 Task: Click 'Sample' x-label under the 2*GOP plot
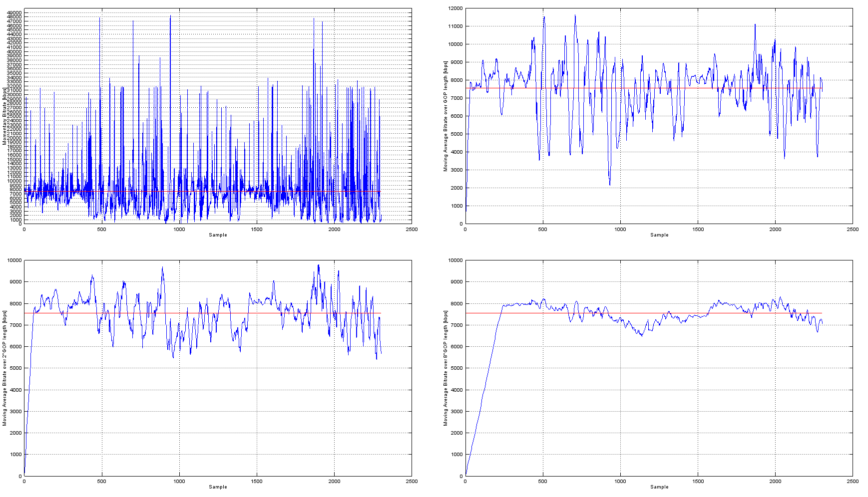point(218,487)
